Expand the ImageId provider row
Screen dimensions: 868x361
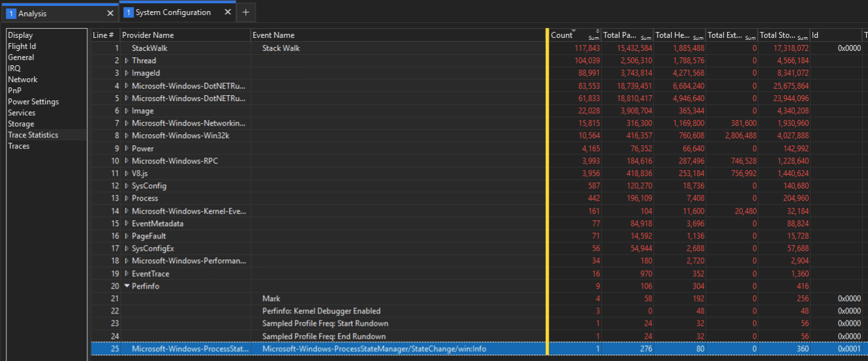coord(127,73)
